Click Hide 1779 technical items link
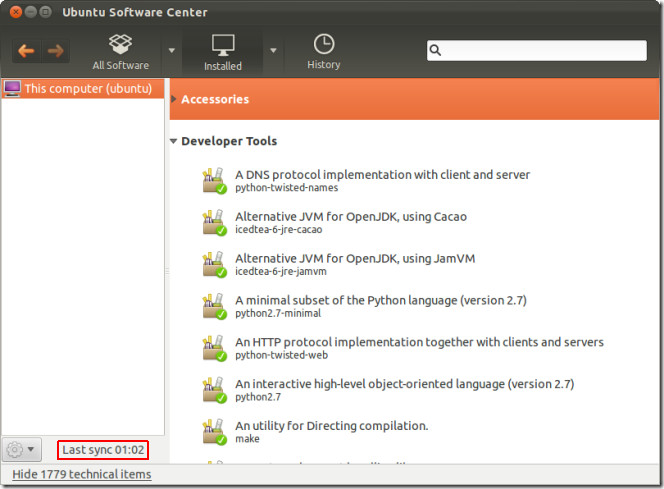Image resolution: width=664 pixels, height=489 pixels. click(82, 474)
